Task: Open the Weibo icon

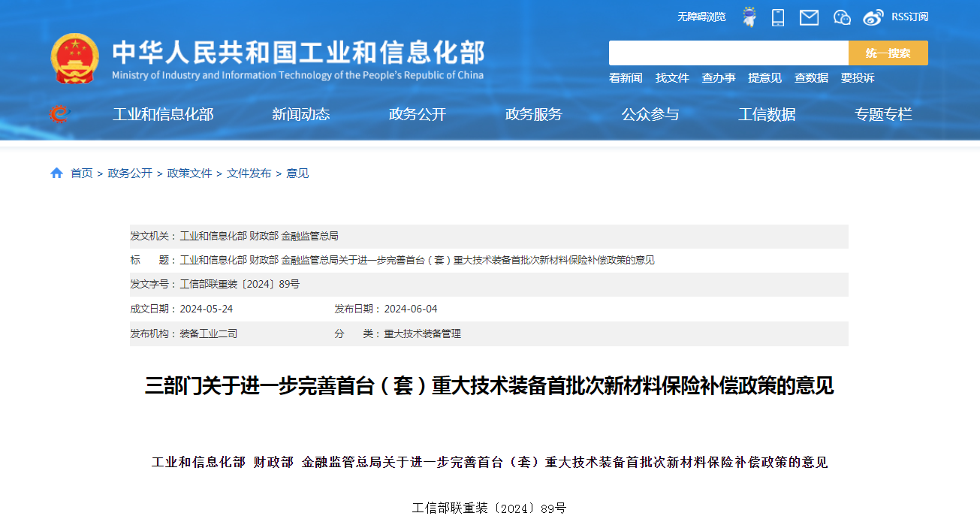Action: [873, 17]
